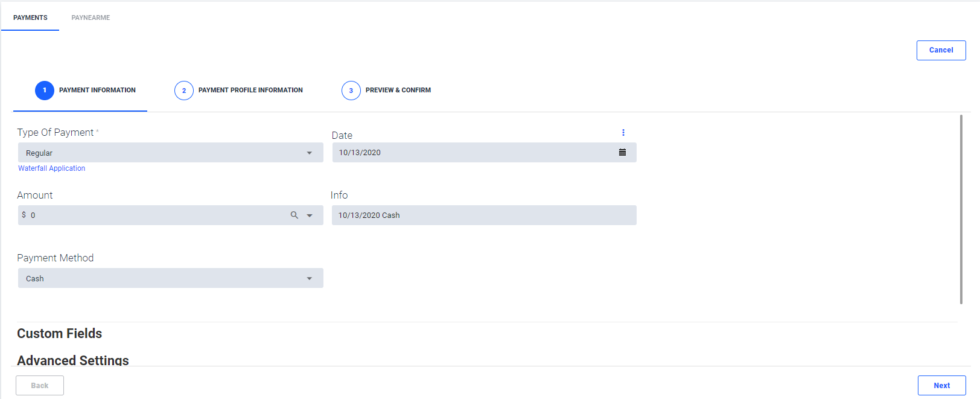Click the Next button
The image size is (980, 399).
942,386
